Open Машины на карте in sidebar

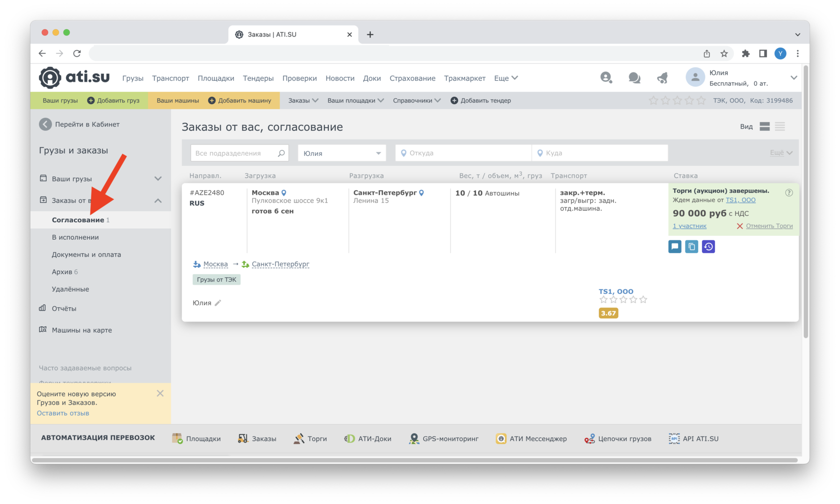point(82,330)
